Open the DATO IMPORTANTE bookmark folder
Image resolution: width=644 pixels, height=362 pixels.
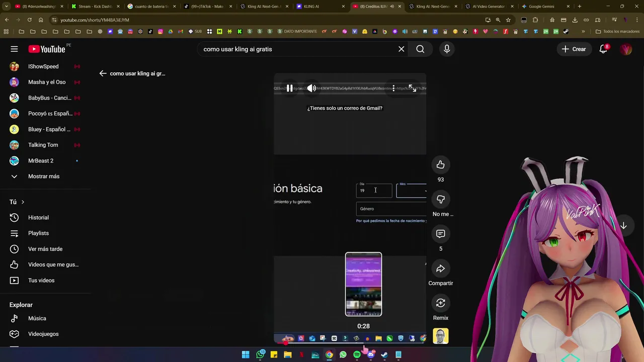[x=297, y=31]
